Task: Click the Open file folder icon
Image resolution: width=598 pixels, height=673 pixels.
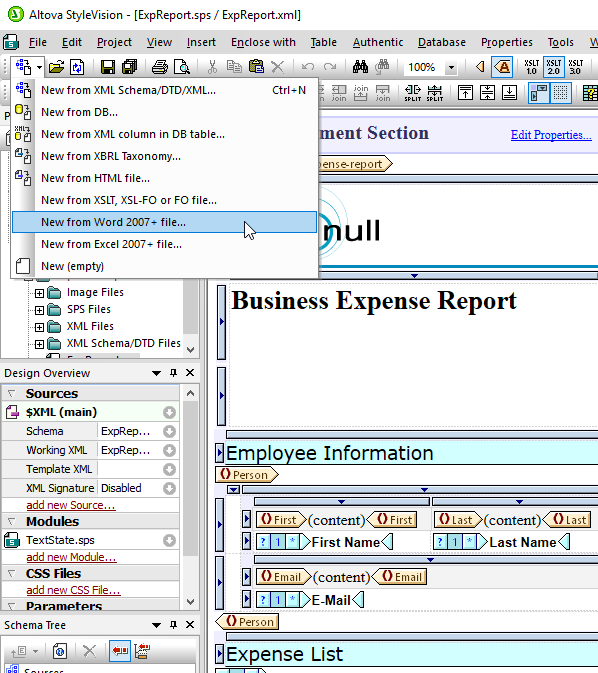Action: 56,67
